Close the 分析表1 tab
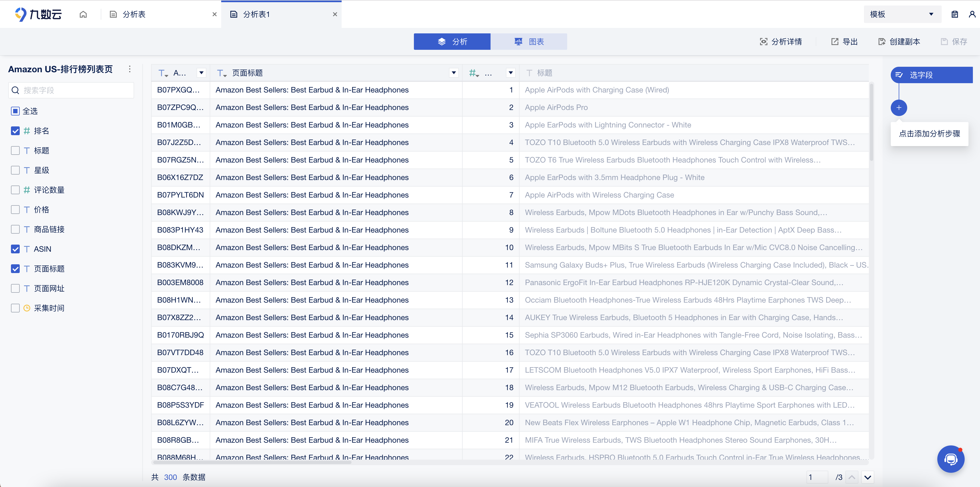The height and width of the screenshot is (487, 980). point(335,15)
